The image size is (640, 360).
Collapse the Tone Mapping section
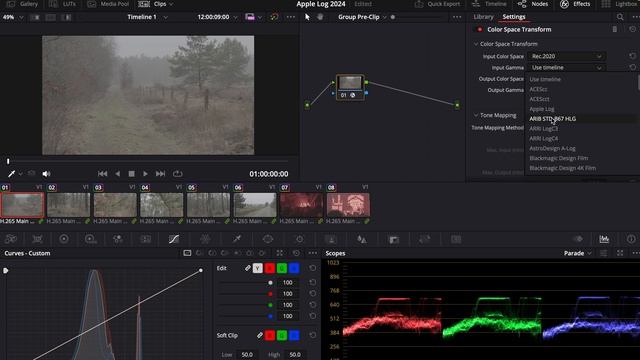point(476,115)
